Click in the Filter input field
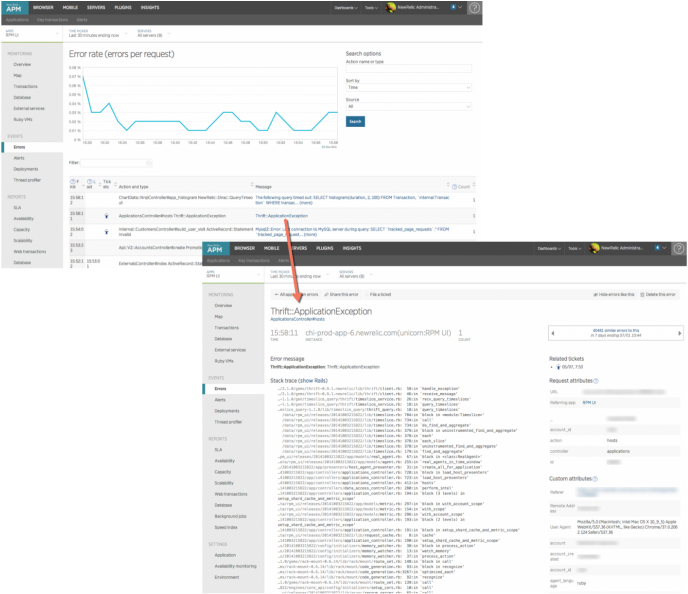 tap(116, 163)
